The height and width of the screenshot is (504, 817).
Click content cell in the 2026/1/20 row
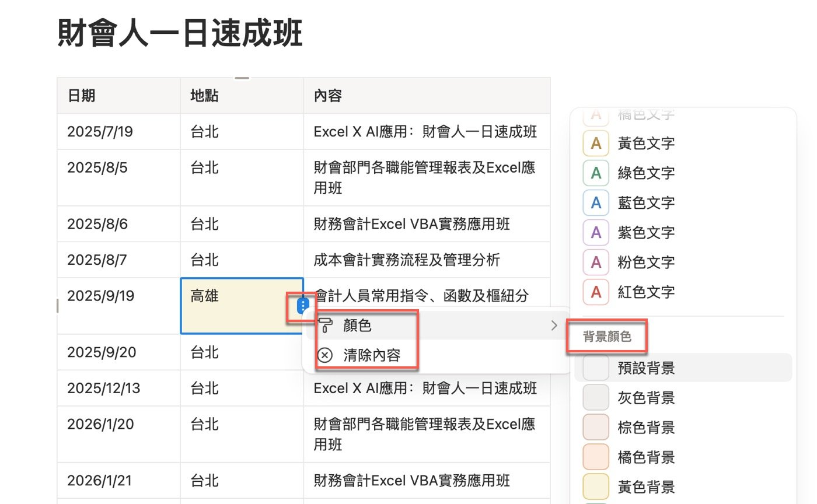pos(427,435)
